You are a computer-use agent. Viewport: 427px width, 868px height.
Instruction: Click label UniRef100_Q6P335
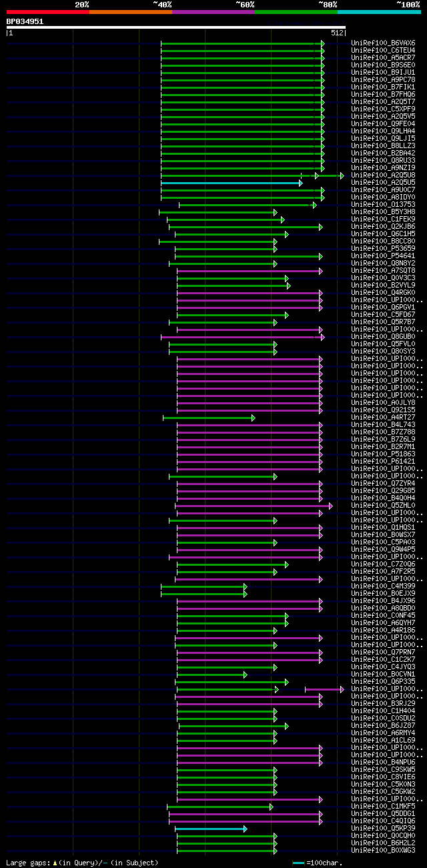(x=383, y=682)
